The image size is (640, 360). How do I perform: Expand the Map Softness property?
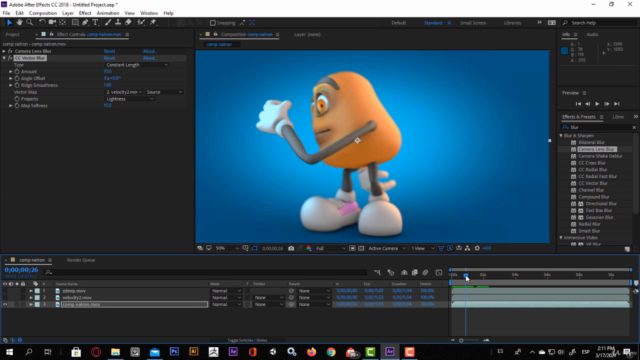point(11,106)
